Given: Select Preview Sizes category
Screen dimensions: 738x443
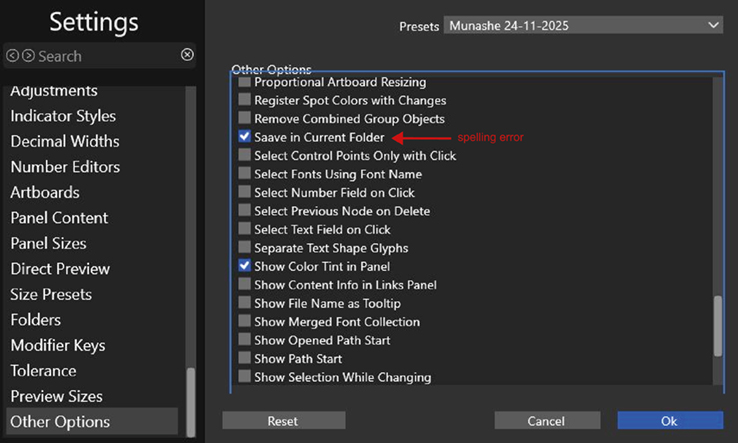Looking at the screenshot, I should [x=57, y=396].
